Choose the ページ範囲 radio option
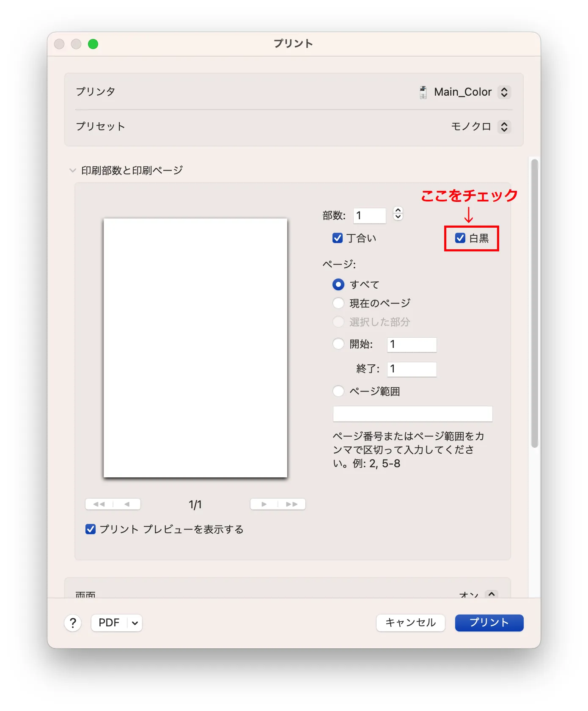This screenshot has width=588, height=711. click(x=338, y=391)
